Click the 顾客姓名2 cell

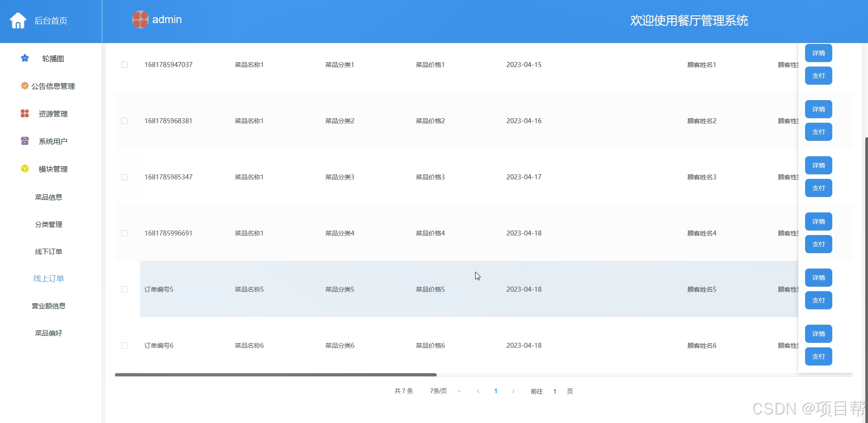(x=702, y=121)
